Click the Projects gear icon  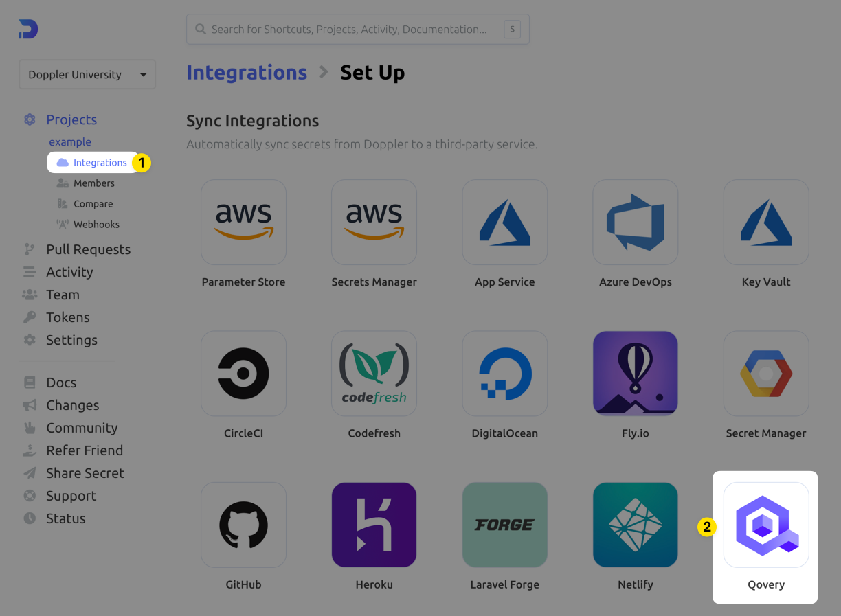30,119
